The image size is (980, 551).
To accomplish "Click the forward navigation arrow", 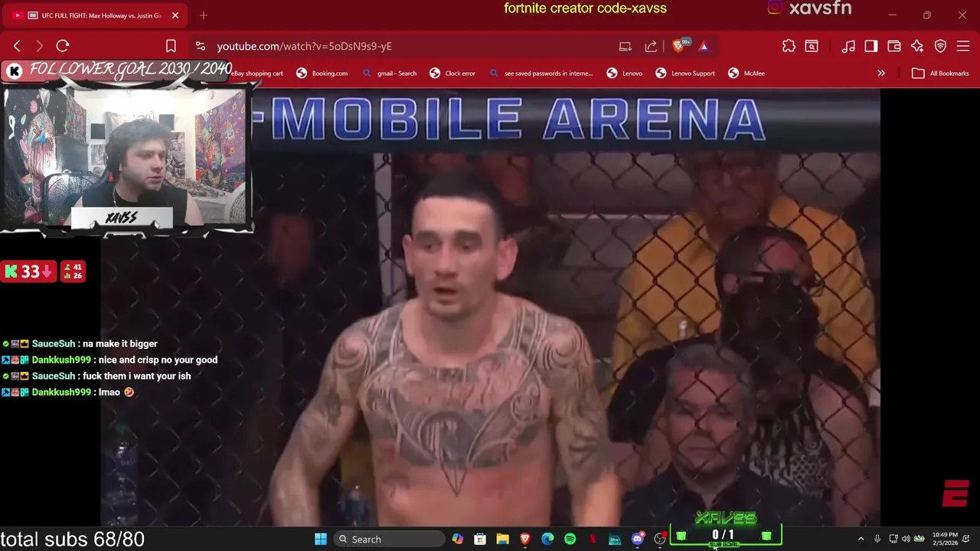I will click(x=40, y=46).
